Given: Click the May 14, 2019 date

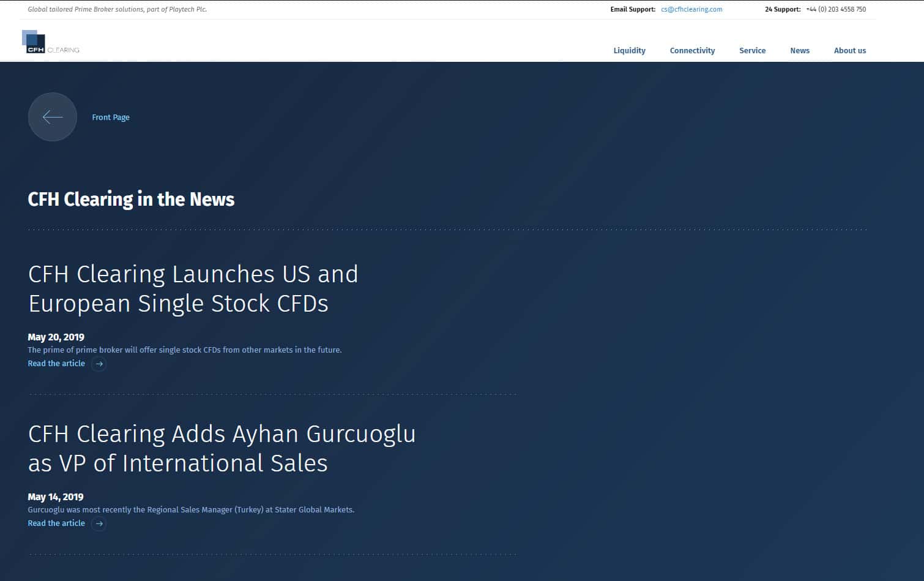Looking at the screenshot, I should (55, 497).
